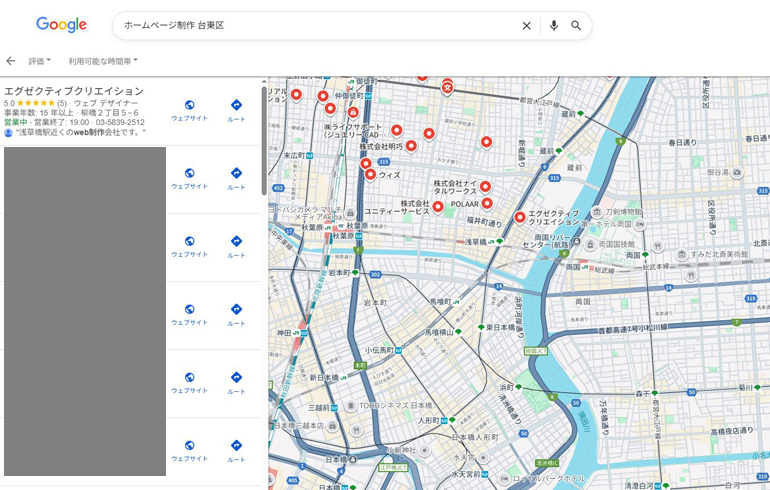The image size is (770, 490).
Task: Click the magnifying glass search icon
Action: (x=577, y=26)
